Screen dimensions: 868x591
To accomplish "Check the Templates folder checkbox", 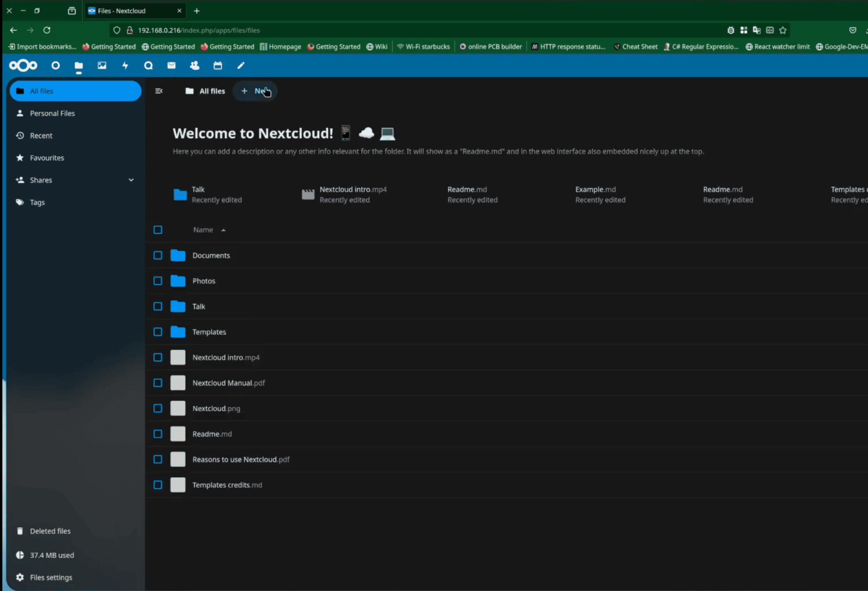I will point(158,332).
